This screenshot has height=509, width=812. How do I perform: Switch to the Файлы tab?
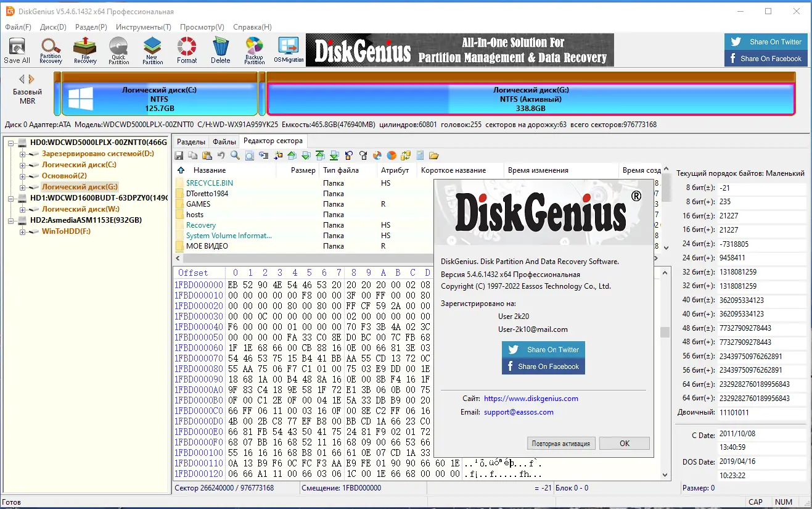[x=224, y=141]
